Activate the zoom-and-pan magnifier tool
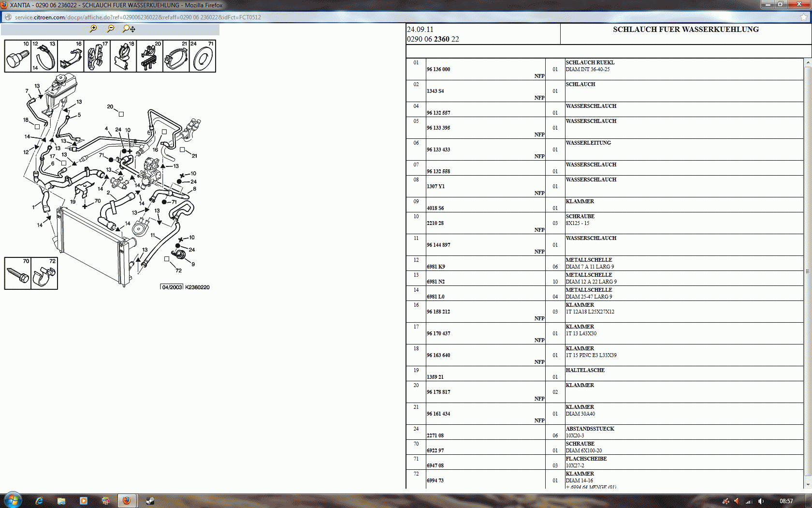The image size is (812, 508). tap(129, 29)
